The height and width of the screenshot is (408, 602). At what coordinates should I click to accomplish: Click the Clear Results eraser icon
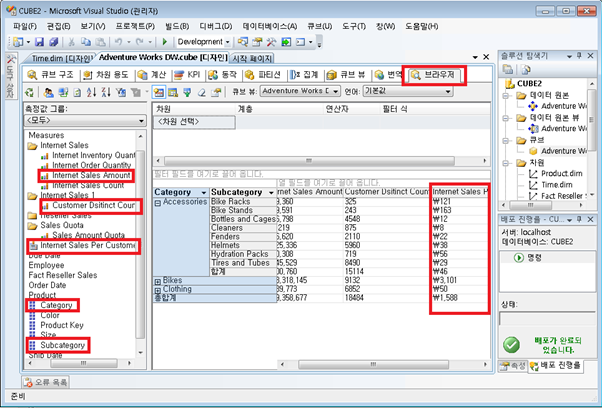pos(202,92)
